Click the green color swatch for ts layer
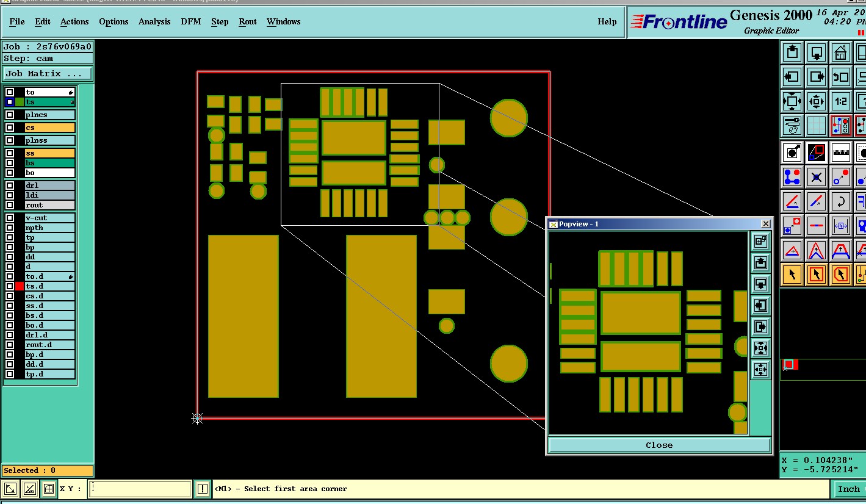This screenshot has width=866, height=504. [x=20, y=102]
